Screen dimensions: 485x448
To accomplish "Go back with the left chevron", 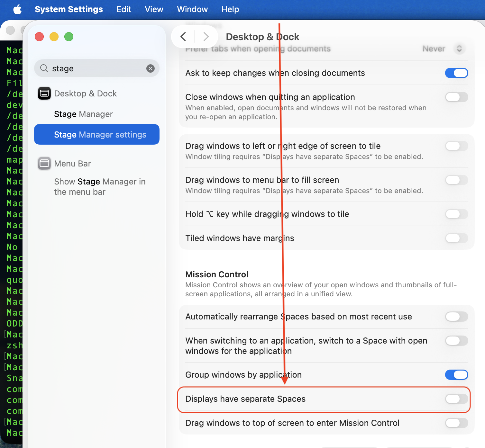I will (x=183, y=37).
